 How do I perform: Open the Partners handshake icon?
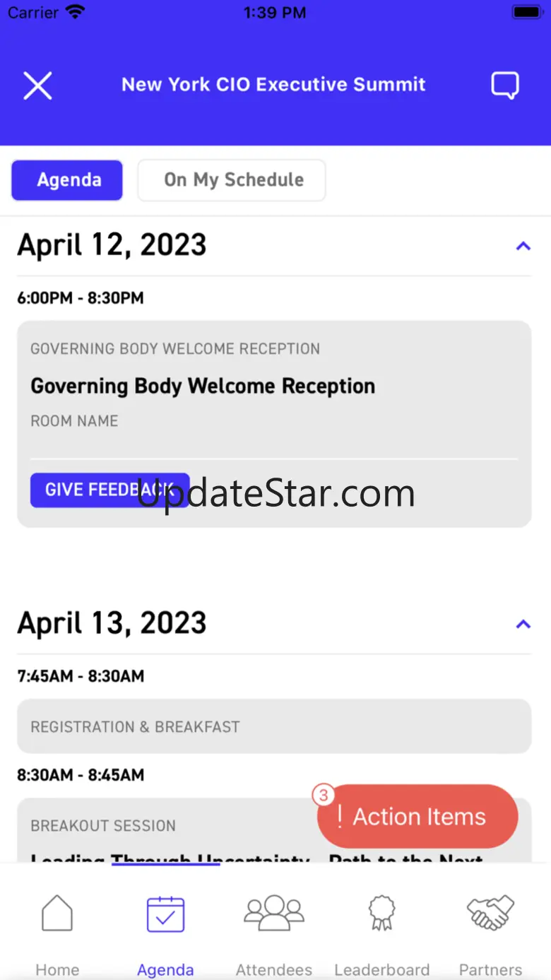click(x=491, y=913)
